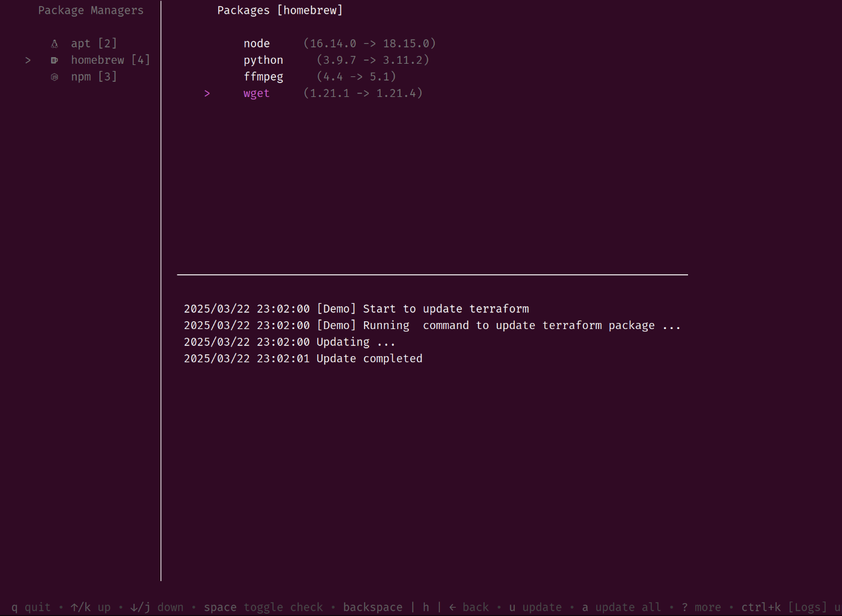Click the '? more' help hint
The height and width of the screenshot is (616, 842).
tap(701, 607)
